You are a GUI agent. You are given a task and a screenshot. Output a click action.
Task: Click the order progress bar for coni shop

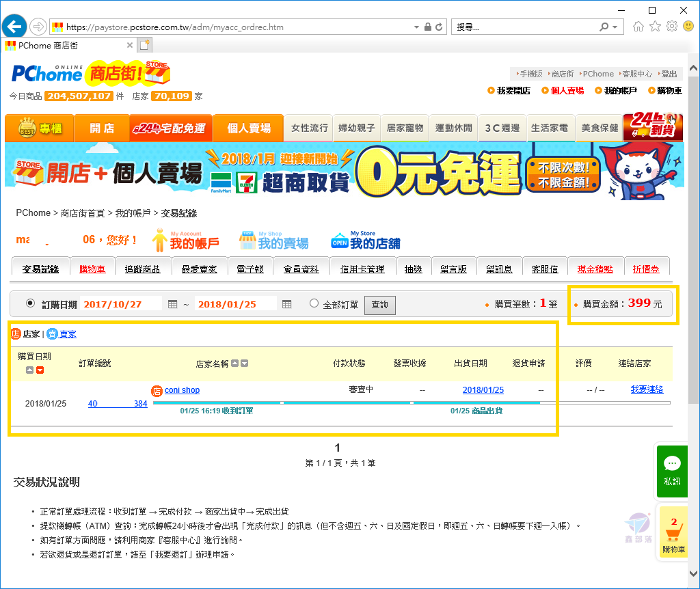tap(411, 403)
